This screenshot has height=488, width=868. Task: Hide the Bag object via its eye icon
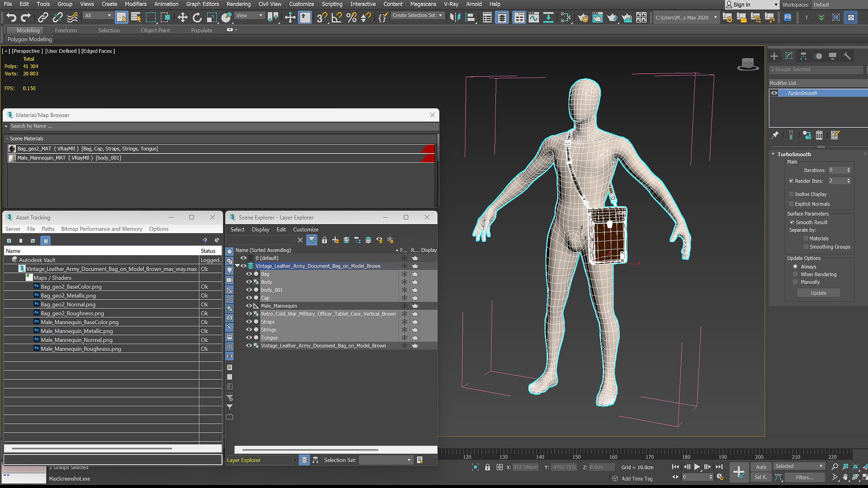249,274
